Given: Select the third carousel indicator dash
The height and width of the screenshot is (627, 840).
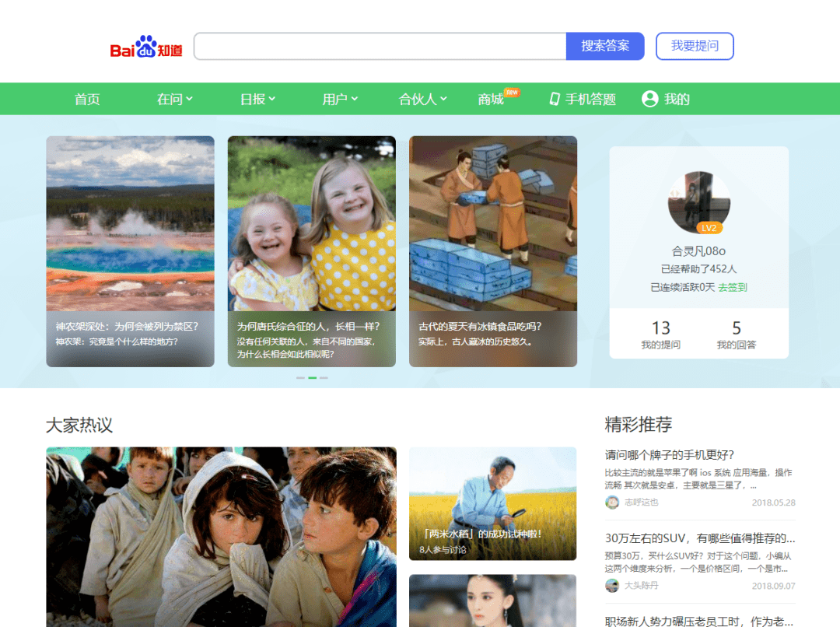Looking at the screenshot, I should point(324,378).
